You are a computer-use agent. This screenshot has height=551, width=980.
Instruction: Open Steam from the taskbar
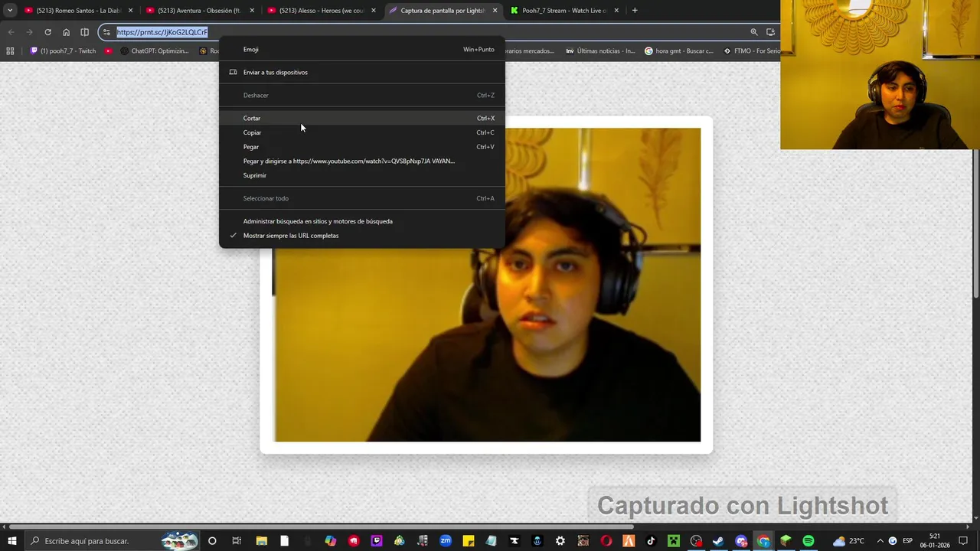[718, 541]
